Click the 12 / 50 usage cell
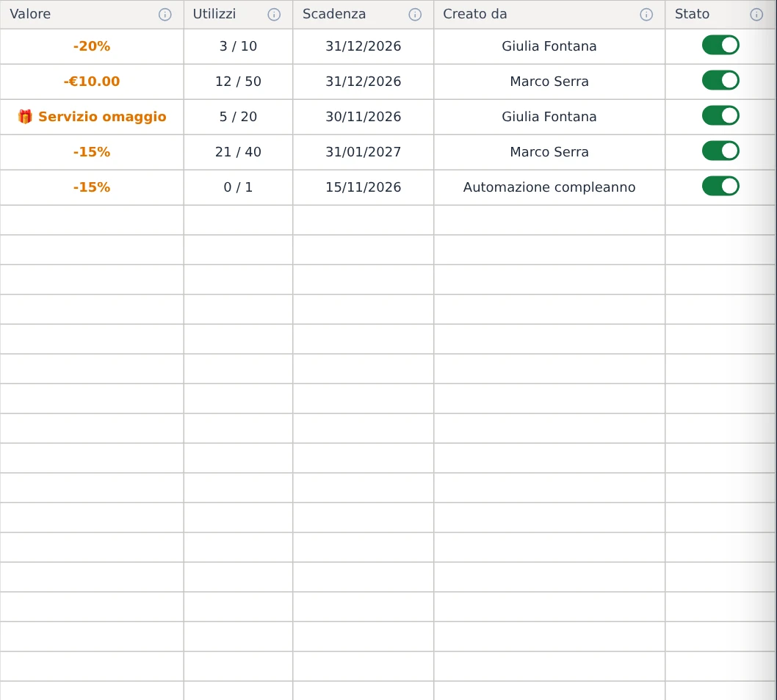Screen dimensions: 777x700 (x=239, y=82)
